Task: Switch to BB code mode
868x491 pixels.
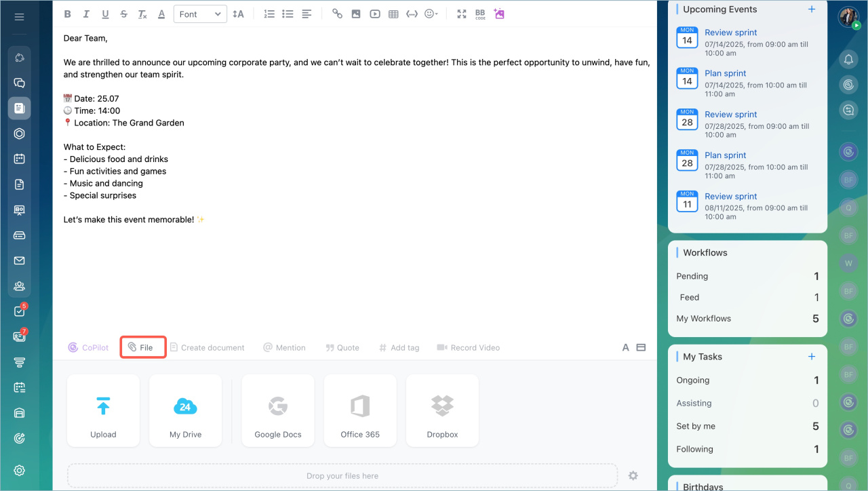Action: pos(480,14)
